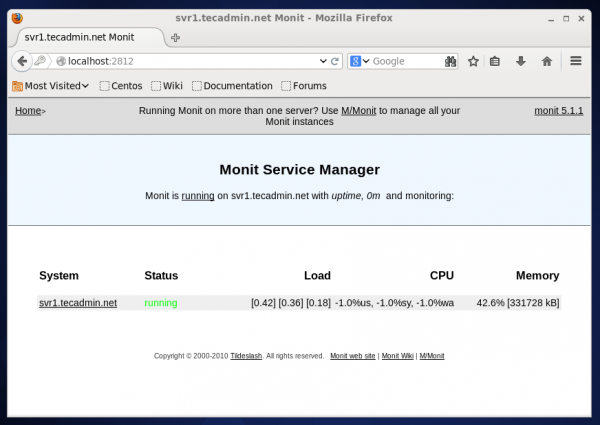Open the Documentation bookmark in the toolbar

231,86
